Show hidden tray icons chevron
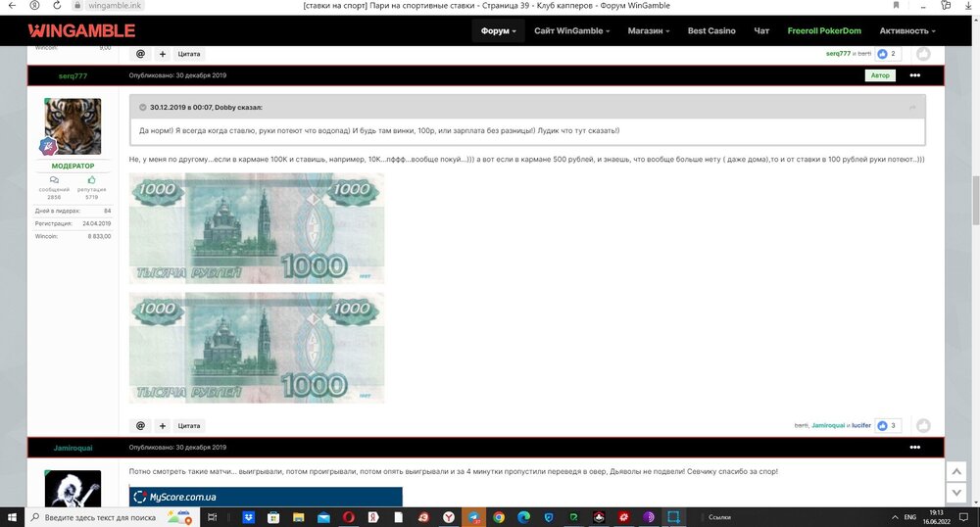980x527 pixels. point(895,517)
